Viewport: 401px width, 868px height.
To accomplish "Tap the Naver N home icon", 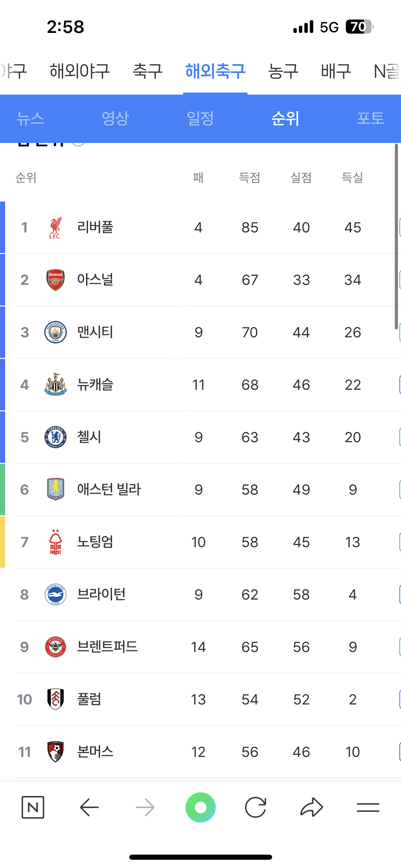I will pos(33,807).
